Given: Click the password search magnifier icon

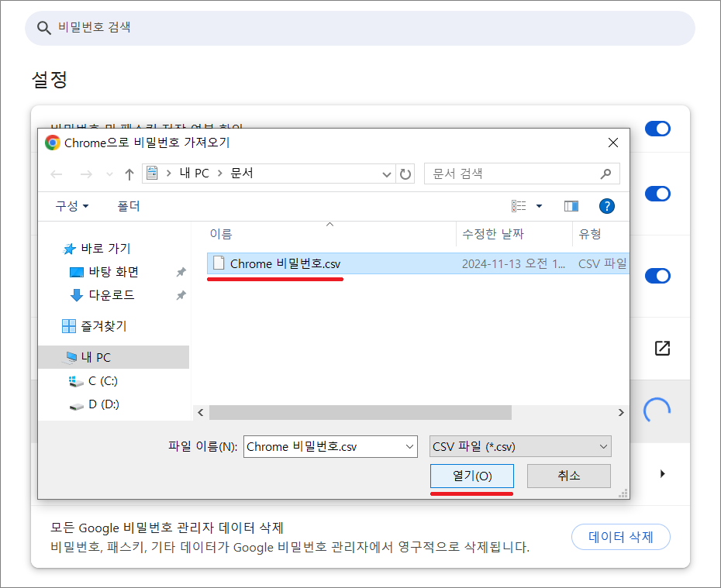Looking at the screenshot, I should coord(43,28).
